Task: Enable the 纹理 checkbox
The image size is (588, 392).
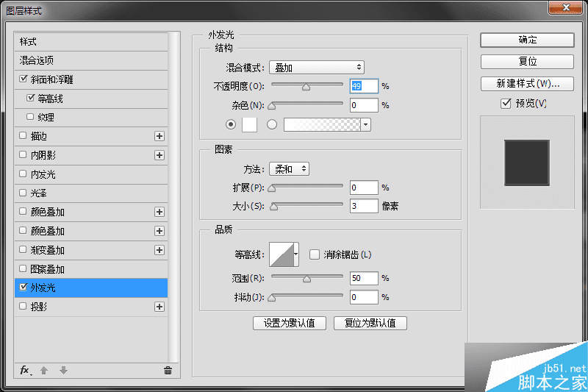Action: 30,117
